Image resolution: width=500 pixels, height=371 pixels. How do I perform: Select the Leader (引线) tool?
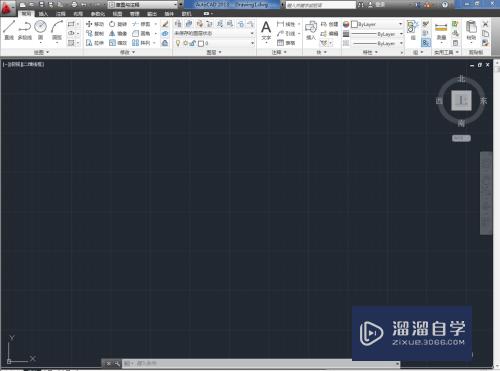click(286, 33)
